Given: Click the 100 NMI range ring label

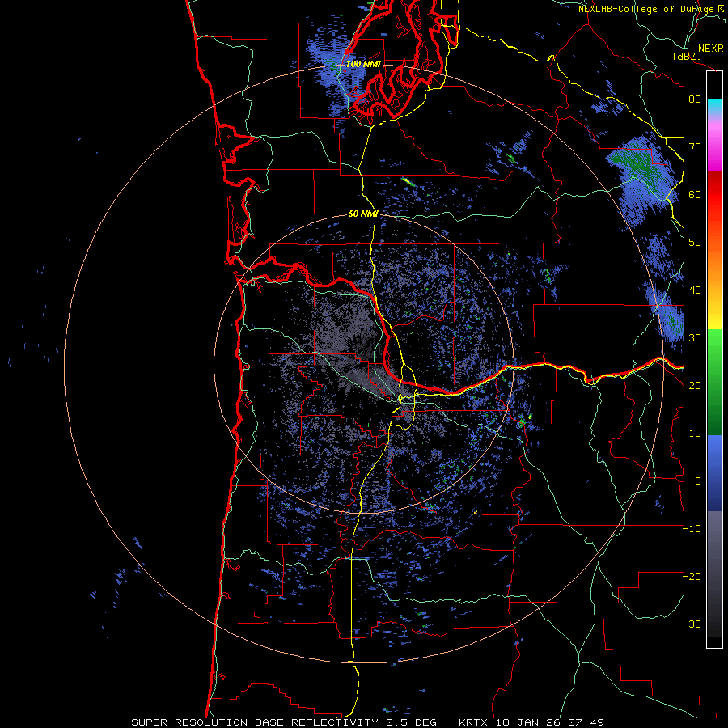Looking at the screenshot, I should click(x=363, y=64).
